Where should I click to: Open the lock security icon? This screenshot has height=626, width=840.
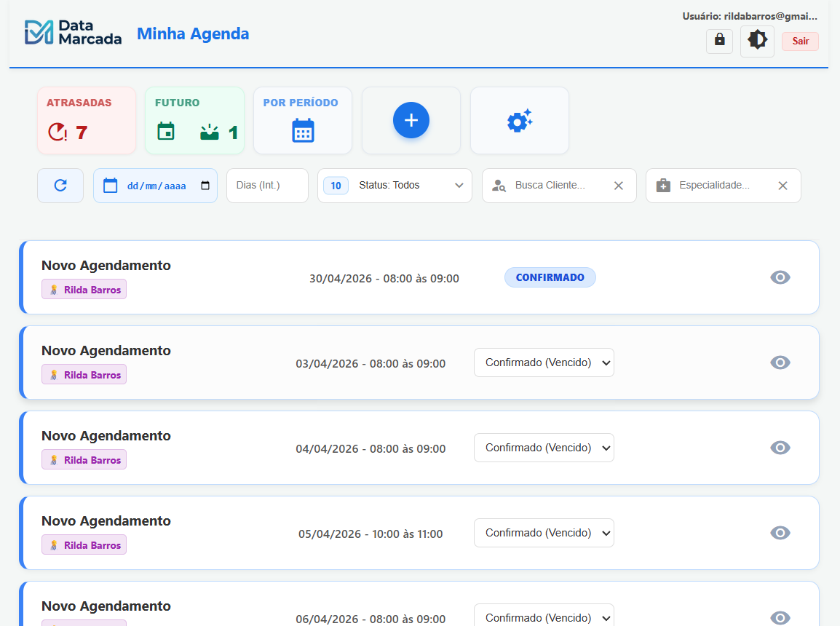click(x=719, y=41)
